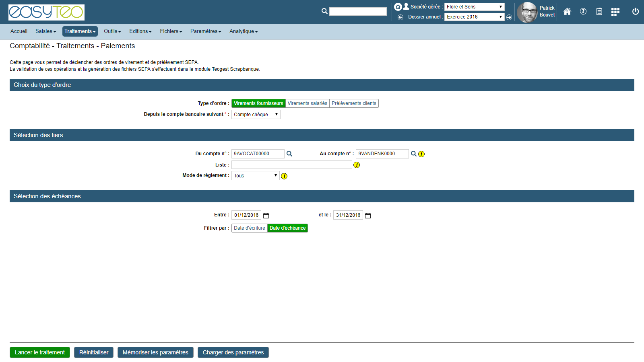
Task: Open the Exercice 2016 dossier dropdown
Action: 474,17
